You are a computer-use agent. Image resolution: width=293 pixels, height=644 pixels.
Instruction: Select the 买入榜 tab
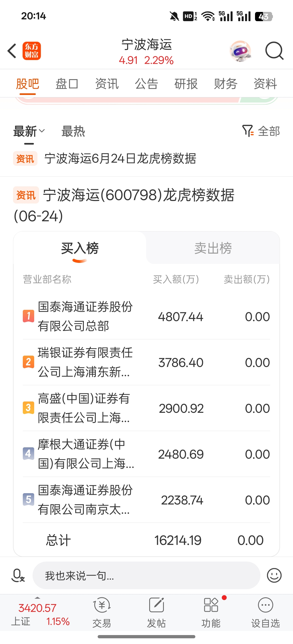coord(80,248)
